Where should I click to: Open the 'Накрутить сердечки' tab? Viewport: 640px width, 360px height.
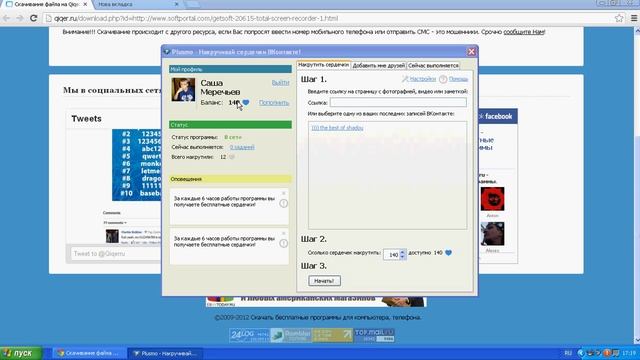323,65
